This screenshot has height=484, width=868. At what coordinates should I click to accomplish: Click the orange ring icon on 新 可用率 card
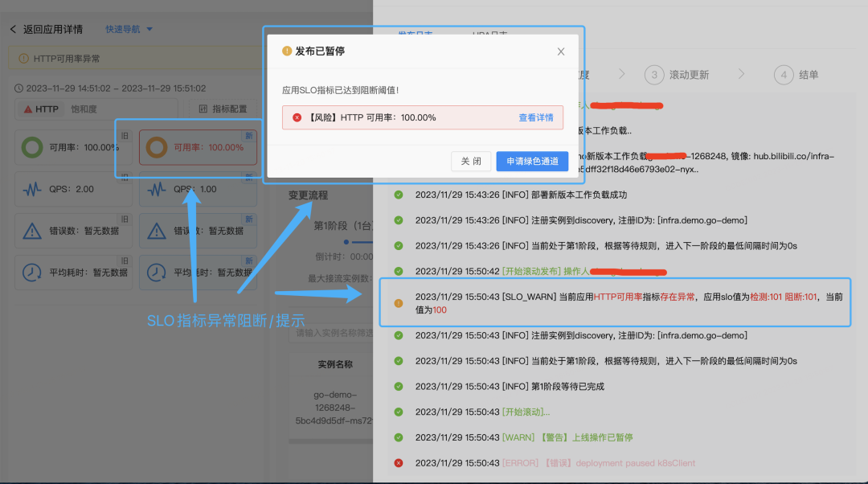coord(157,147)
